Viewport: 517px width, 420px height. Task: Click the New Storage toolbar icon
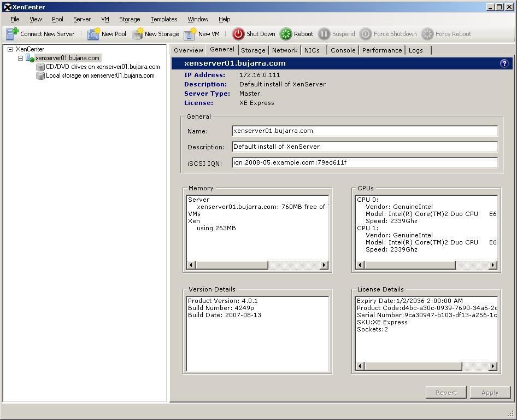pyautogui.click(x=138, y=34)
